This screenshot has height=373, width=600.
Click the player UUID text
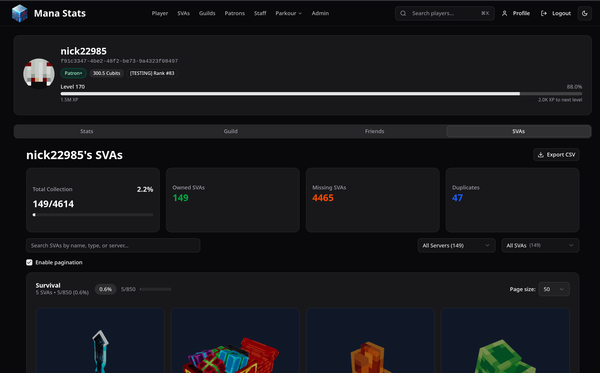coord(119,61)
